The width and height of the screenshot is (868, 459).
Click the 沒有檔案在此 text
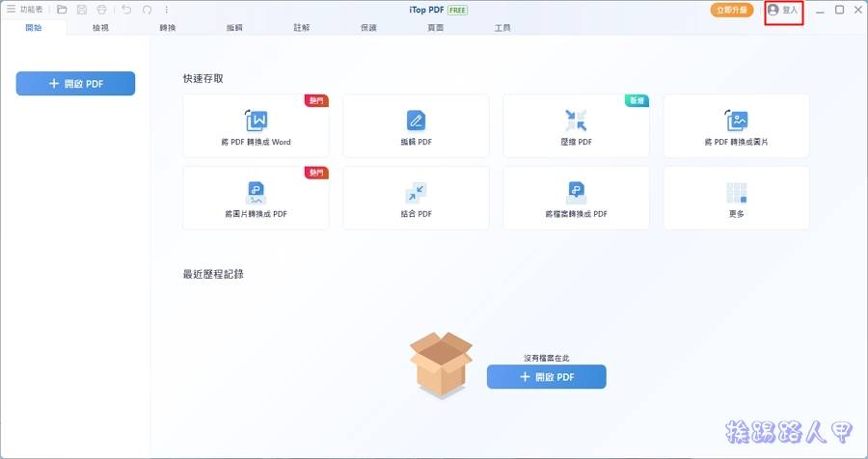pyautogui.click(x=547, y=358)
